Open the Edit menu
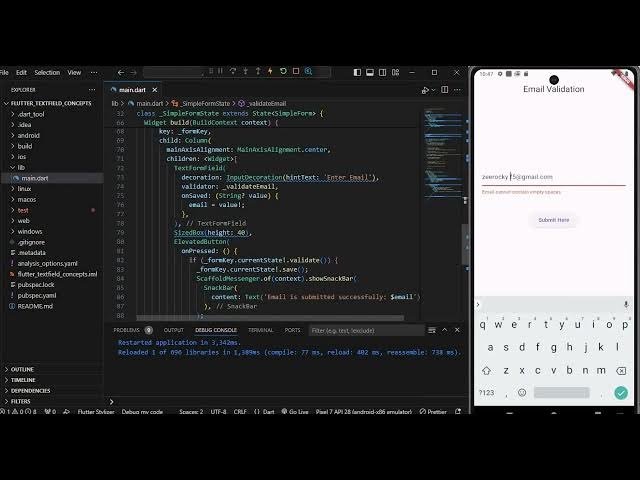This screenshot has height=480, width=640. pyautogui.click(x=21, y=72)
